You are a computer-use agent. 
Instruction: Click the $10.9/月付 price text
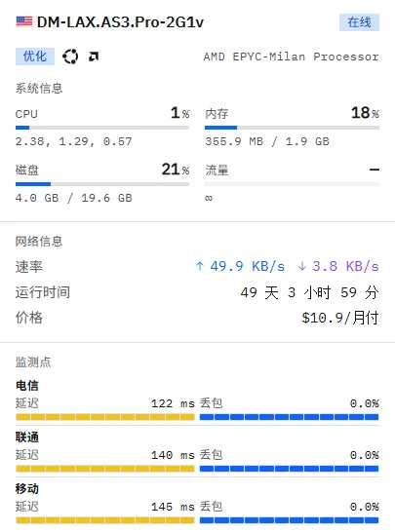(x=340, y=318)
